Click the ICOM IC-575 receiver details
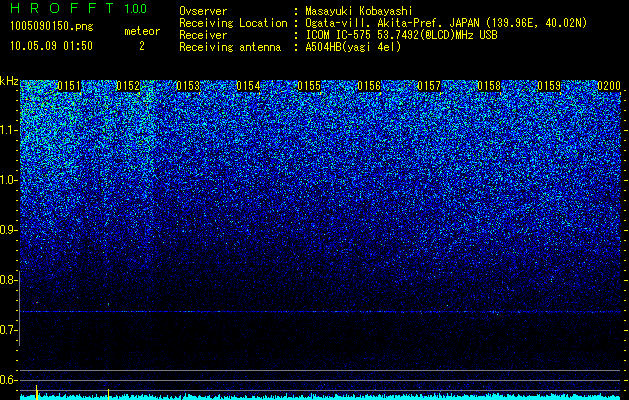This screenshot has height=400, width=629. click(401, 35)
